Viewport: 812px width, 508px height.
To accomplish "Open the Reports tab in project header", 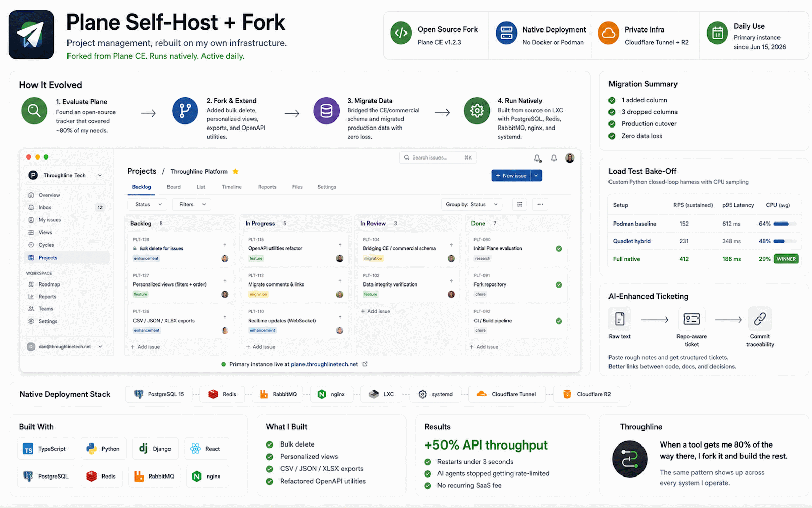I will pos(267,187).
